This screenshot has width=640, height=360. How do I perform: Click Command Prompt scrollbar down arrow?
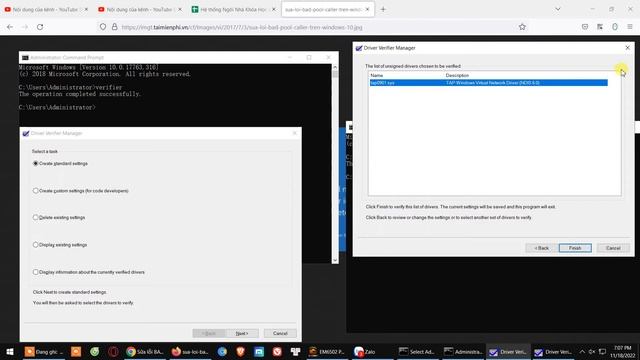pos(335,260)
